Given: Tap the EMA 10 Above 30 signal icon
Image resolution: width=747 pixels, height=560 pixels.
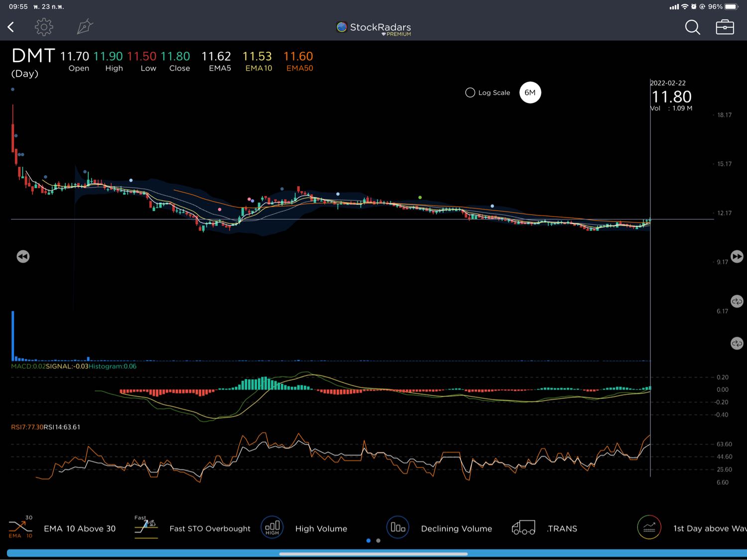Looking at the screenshot, I should tap(20, 528).
